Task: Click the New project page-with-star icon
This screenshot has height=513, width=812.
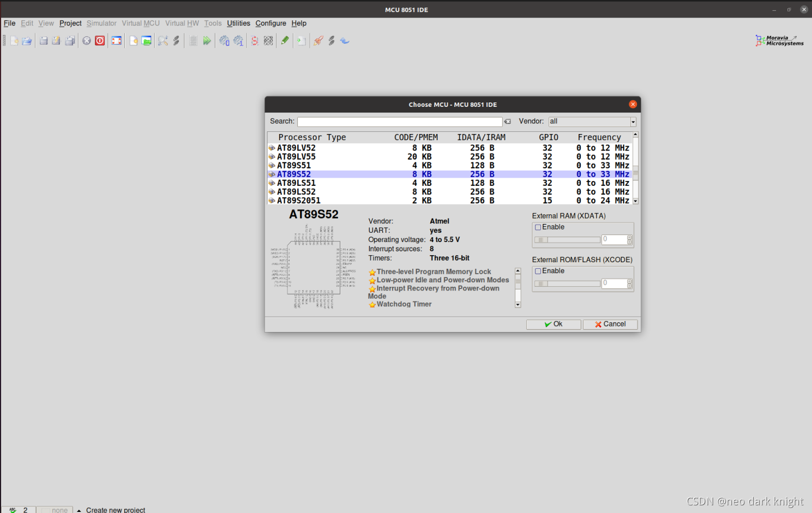Action: tap(134, 41)
